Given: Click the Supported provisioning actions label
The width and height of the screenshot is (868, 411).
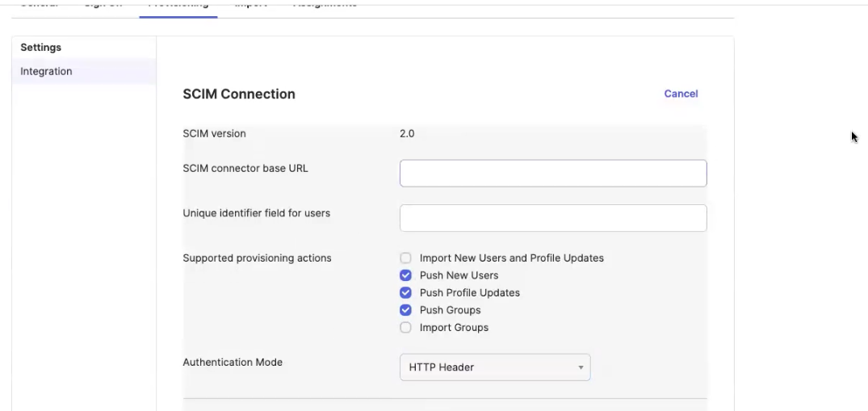Looking at the screenshot, I should coord(257,258).
